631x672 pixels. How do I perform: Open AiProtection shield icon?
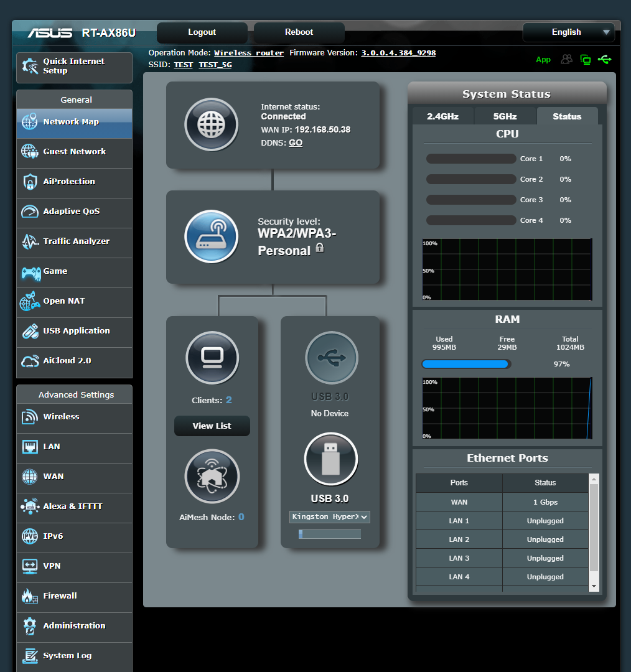click(29, 182)
